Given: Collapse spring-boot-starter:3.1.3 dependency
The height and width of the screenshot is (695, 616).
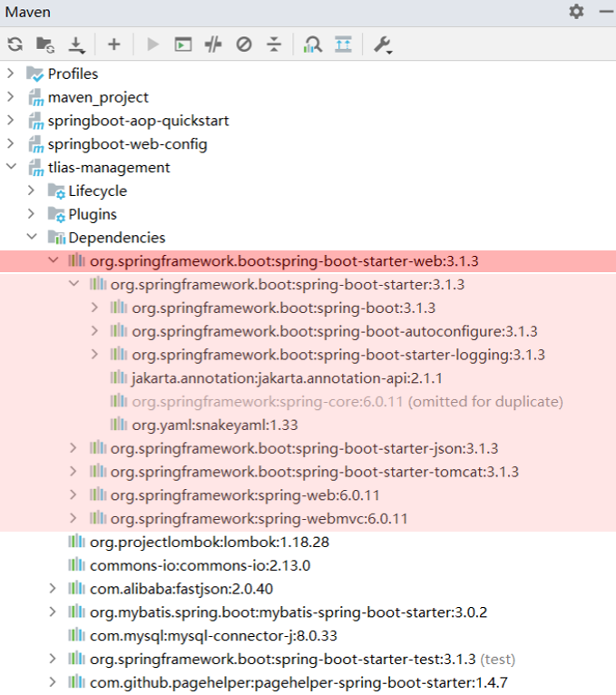Looking at the screenshot, I should click(74, 284).
